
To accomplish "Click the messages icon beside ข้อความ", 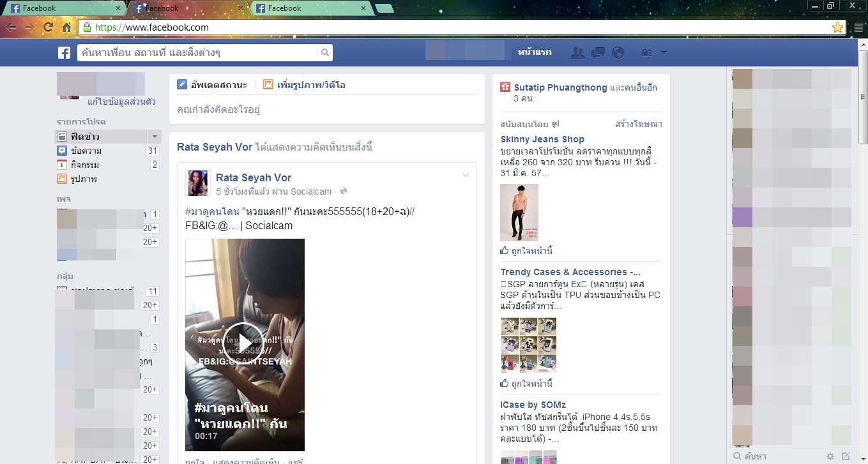I will [62, 151].
